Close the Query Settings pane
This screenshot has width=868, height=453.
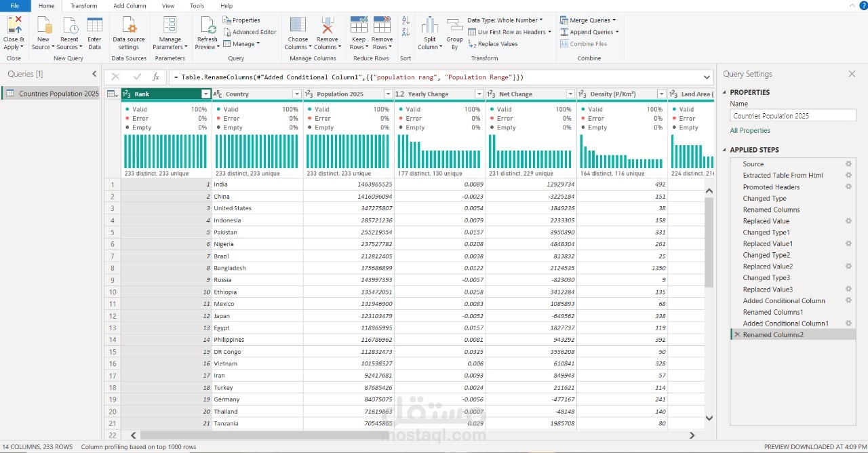click(852, 74)
